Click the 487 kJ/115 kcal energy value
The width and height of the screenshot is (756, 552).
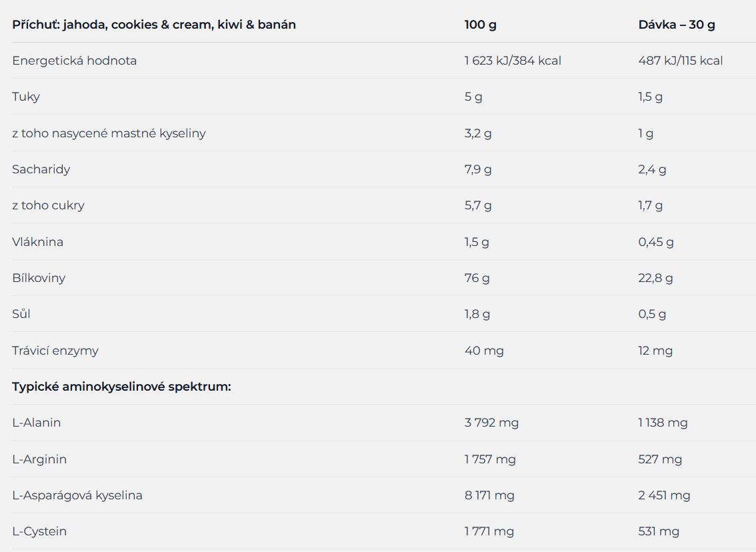coord(680,61)
